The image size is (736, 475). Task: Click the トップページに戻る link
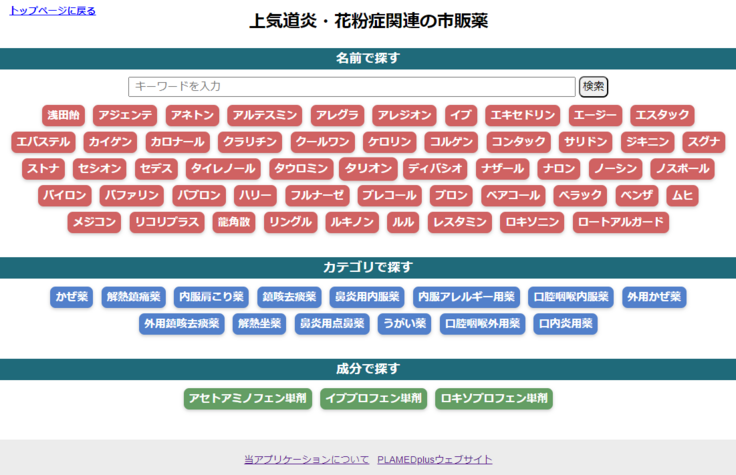tap(53, 10)
